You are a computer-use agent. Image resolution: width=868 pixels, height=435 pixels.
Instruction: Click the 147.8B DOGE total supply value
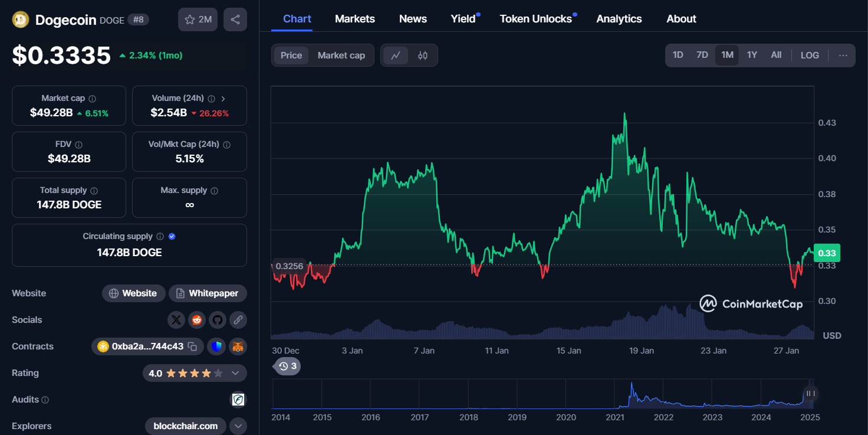(x=69, y=205)
